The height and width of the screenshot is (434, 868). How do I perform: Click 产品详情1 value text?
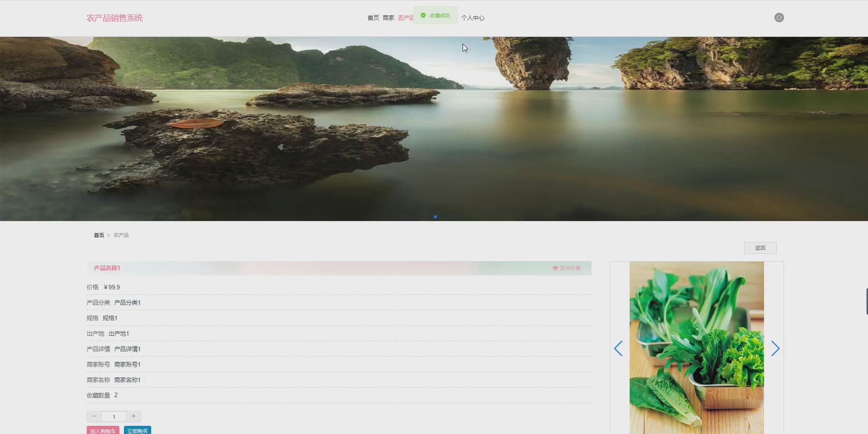coord(128,349)
